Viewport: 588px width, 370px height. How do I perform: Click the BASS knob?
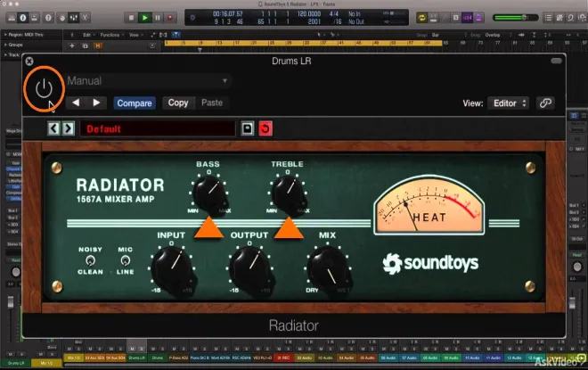click(208, 192)
